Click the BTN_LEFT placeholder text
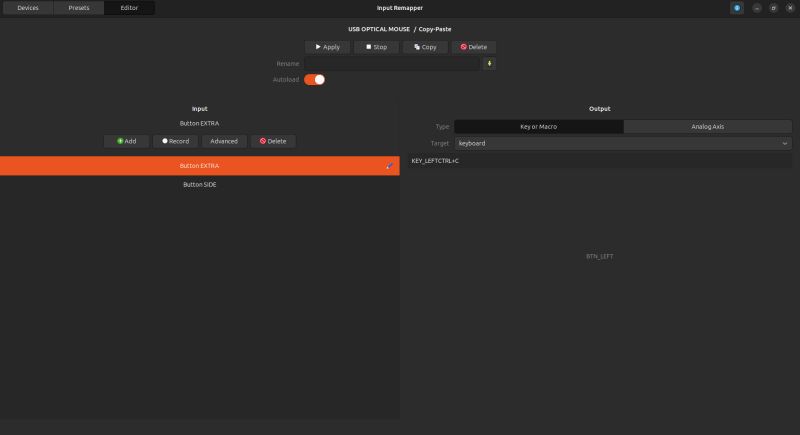Image resolution: width=800 pixels, height=435 pixels. 599,257
